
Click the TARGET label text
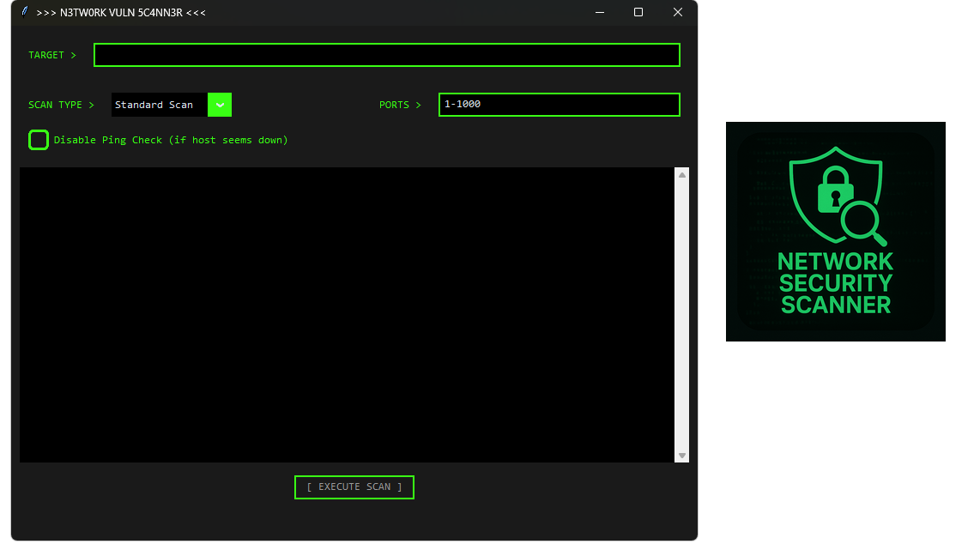(51, 54)
